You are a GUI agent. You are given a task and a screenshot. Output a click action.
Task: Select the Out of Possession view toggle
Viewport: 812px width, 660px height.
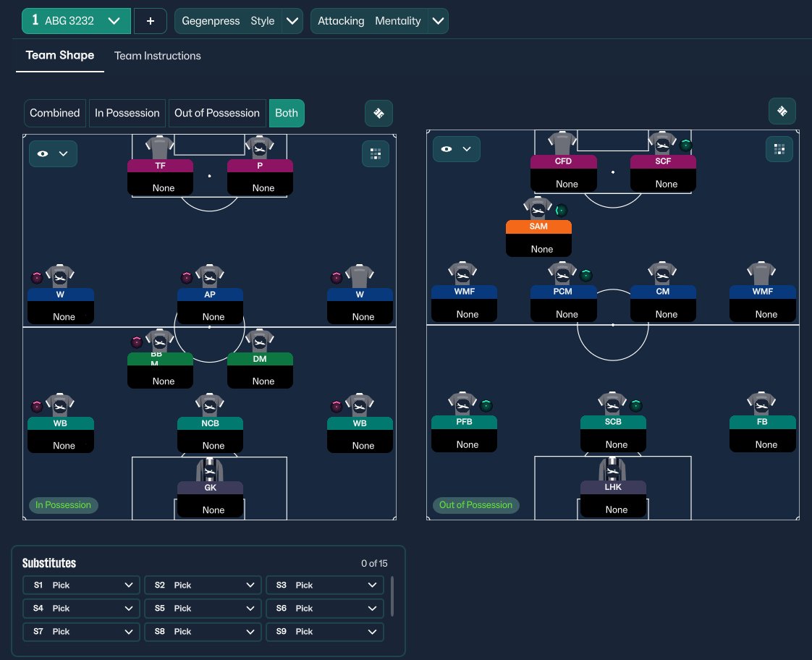[x=217, y=113]
